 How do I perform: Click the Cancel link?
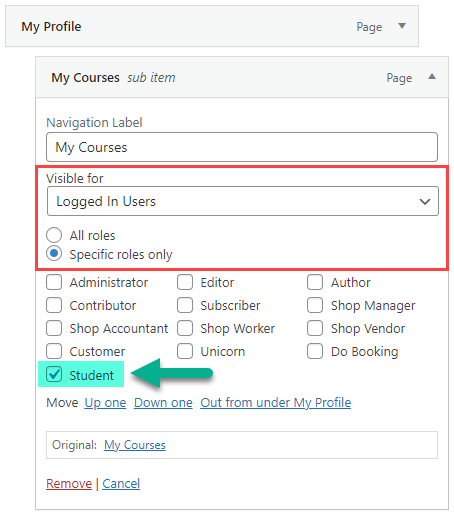[121, 484]
